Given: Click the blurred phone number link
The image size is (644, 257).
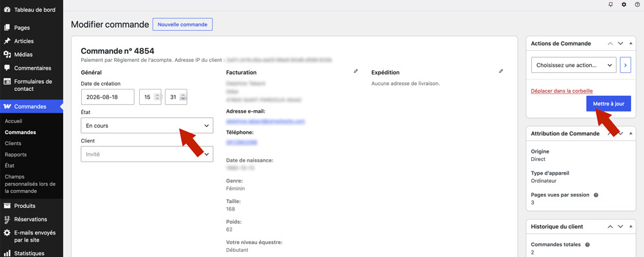Looking at the screenshot, I should tap(242, 142).
